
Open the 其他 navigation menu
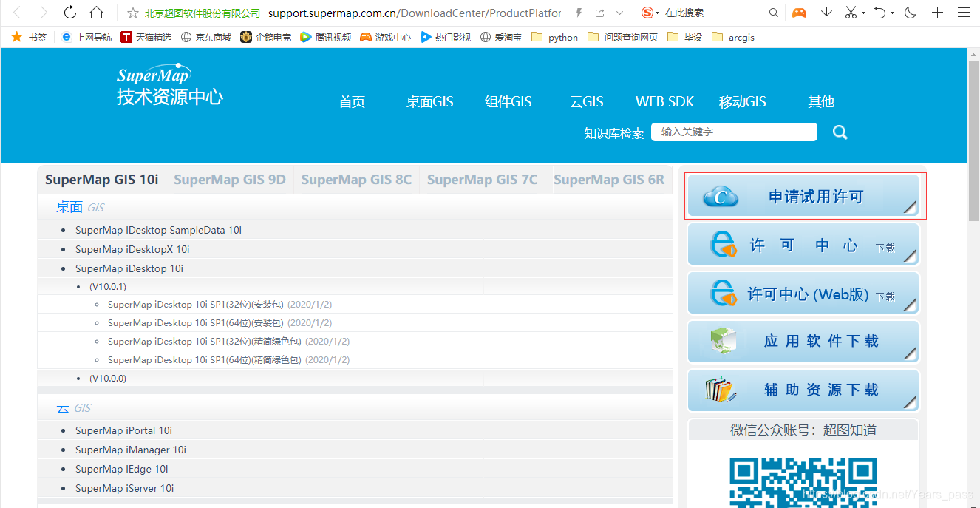(821, 102)
